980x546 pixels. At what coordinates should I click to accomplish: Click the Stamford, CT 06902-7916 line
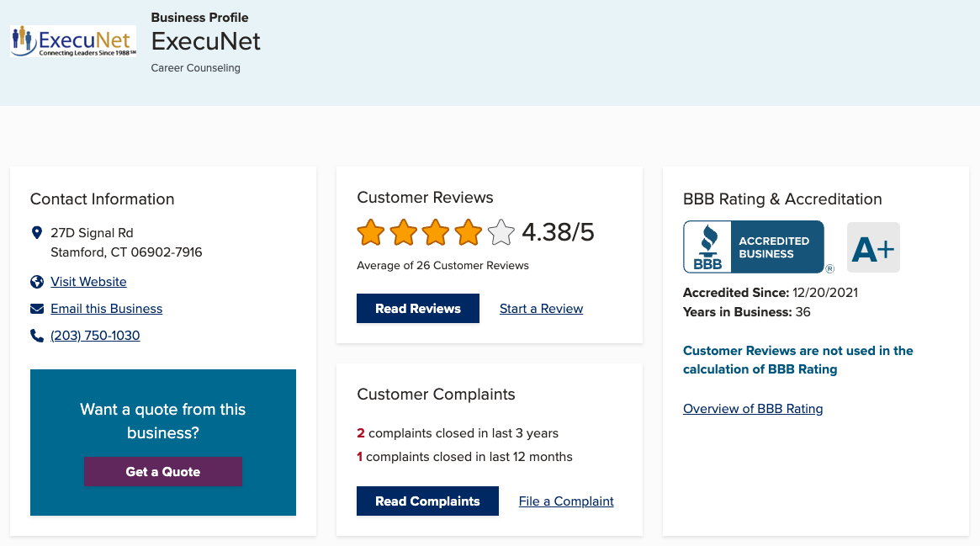[126, 252]
